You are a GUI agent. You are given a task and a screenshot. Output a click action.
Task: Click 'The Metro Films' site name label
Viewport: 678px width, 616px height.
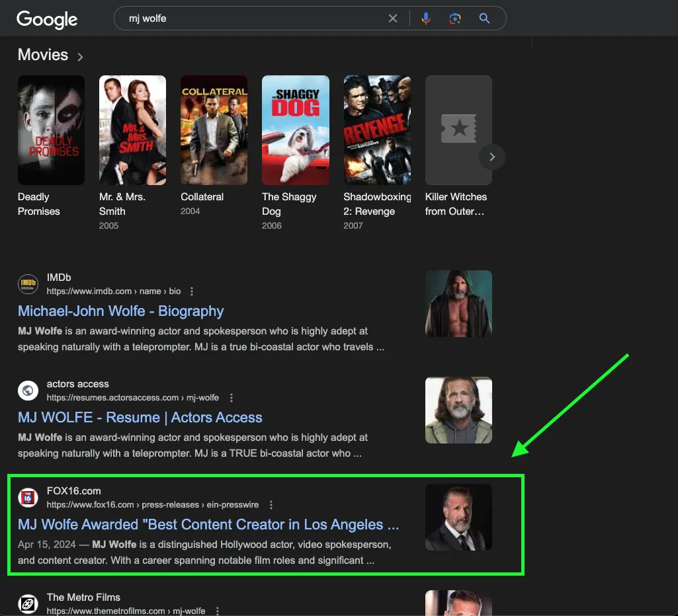(x=83, y=597)
